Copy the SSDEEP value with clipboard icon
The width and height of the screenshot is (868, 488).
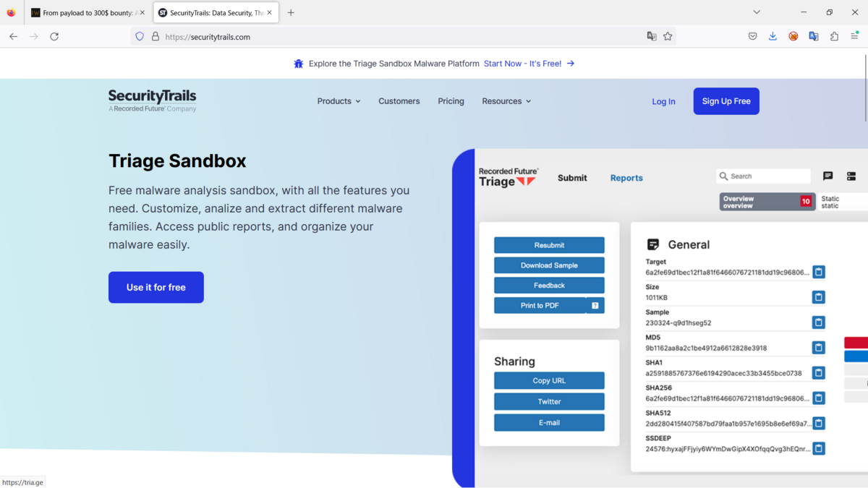point(819,448)
